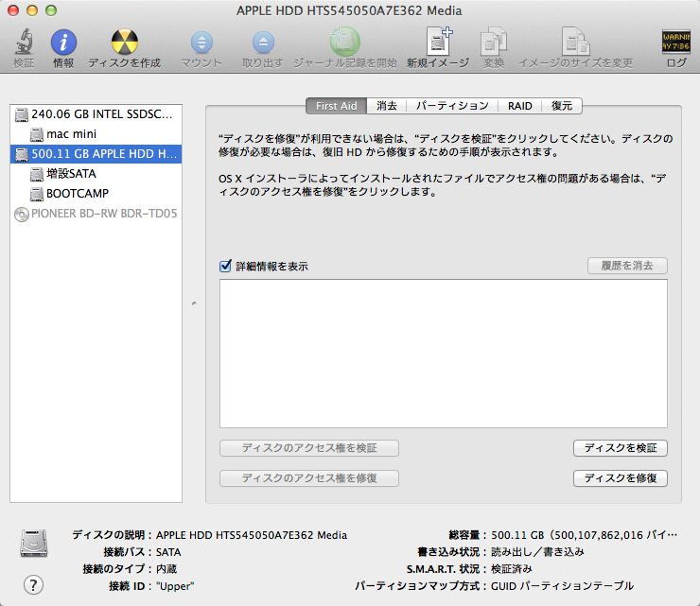Click inside the First Aid details log area

tap(444, 354)
